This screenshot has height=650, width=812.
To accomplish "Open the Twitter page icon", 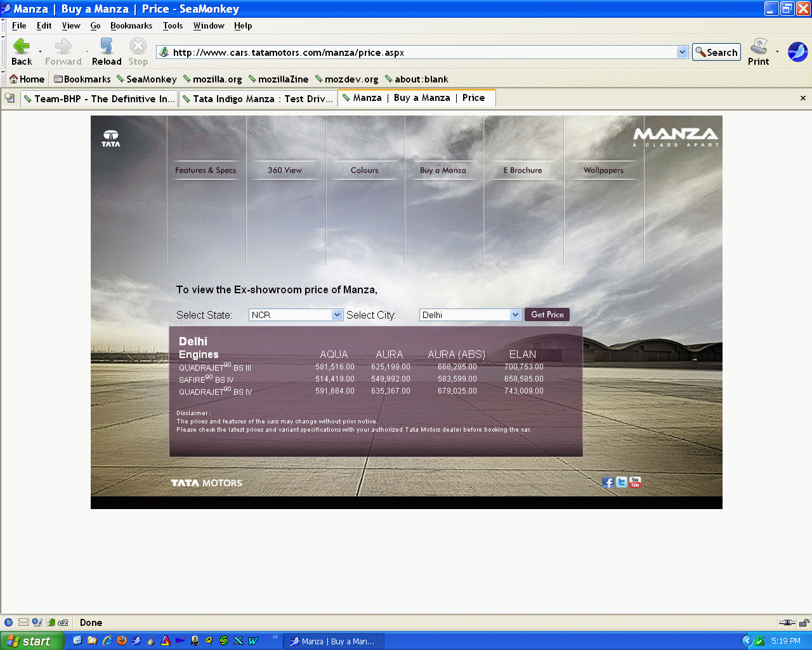I will (x=622, y=482).
